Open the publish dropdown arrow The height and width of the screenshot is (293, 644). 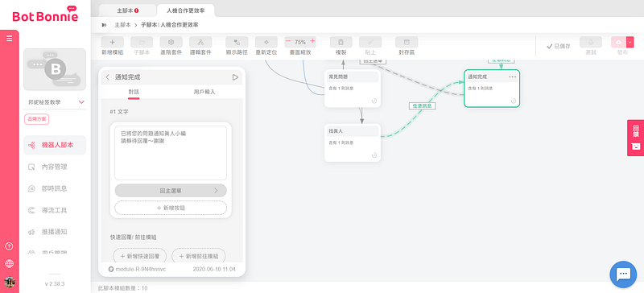630,42
